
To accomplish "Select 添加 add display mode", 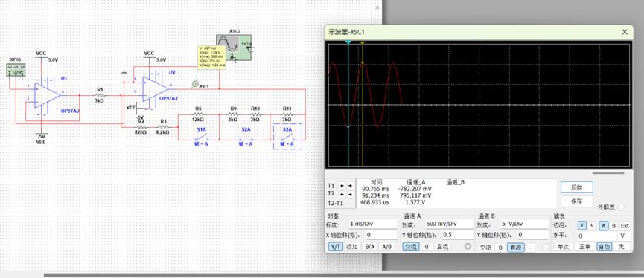I will click(352, 247).
